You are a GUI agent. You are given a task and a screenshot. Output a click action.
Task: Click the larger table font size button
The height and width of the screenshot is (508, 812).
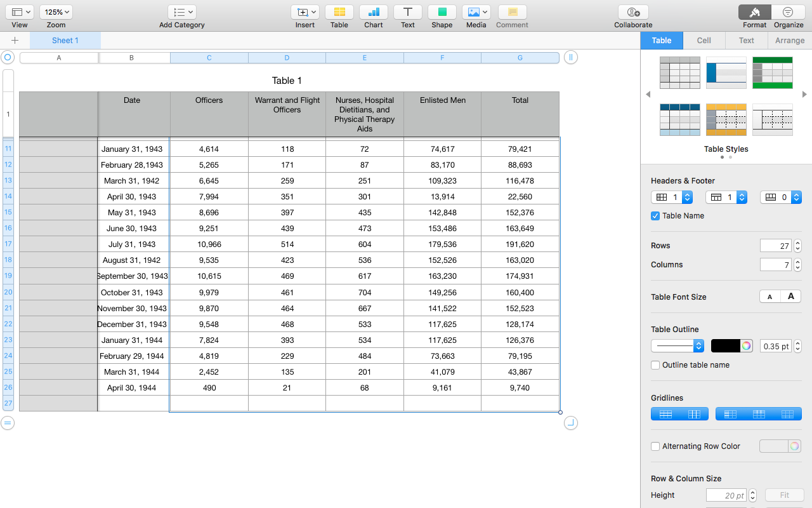[790, 297]
